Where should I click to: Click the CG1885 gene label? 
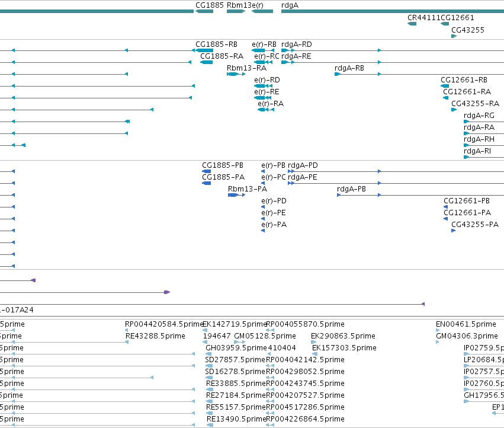click(209, 5)
